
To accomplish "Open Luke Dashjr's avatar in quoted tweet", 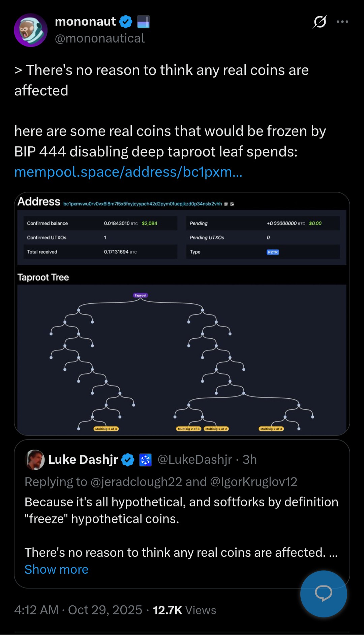I will [x=35, y=459].
